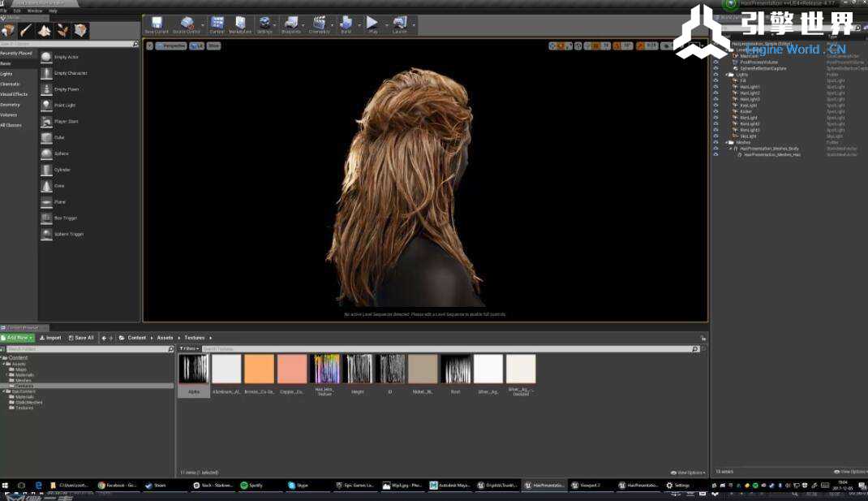Toggle visibility of PostProcessVolume

point(715,62)
